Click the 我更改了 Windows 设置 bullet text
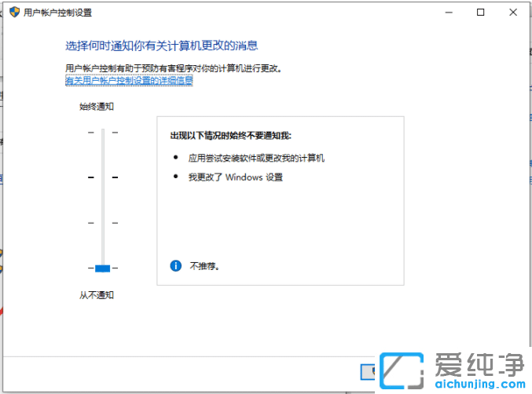The height and width of the screenshot is (394, 532). (x=236, y=177)
